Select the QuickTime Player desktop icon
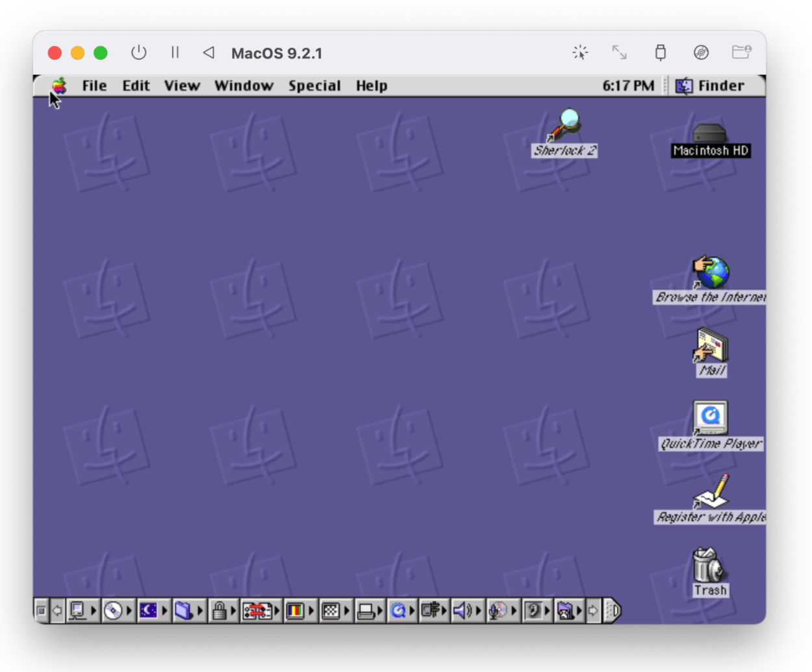 [x=711, y=418]
